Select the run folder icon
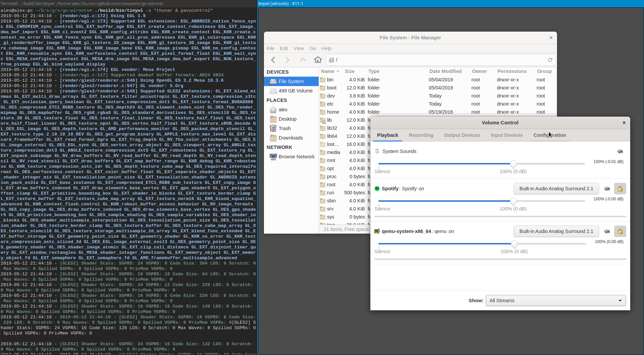 tap(323, 193)
